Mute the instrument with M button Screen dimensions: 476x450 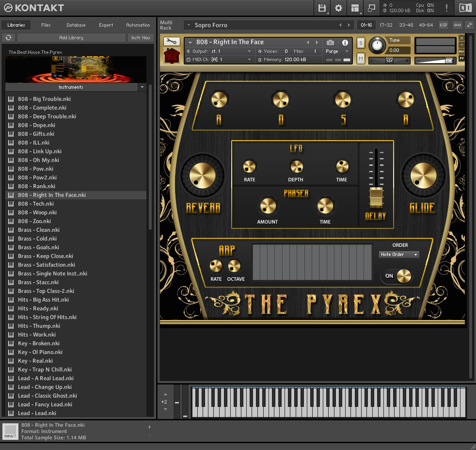361,58
